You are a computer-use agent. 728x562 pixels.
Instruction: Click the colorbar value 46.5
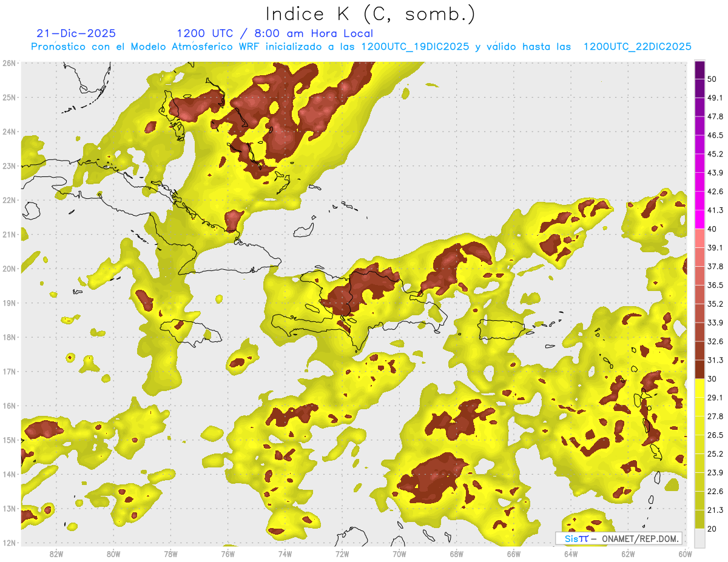point(715,135)
